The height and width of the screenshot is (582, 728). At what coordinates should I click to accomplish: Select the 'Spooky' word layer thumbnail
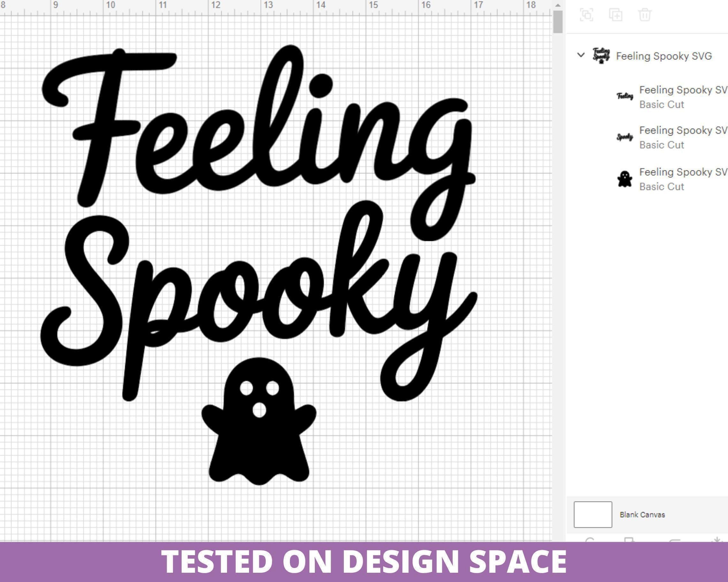tap(625, 137)
